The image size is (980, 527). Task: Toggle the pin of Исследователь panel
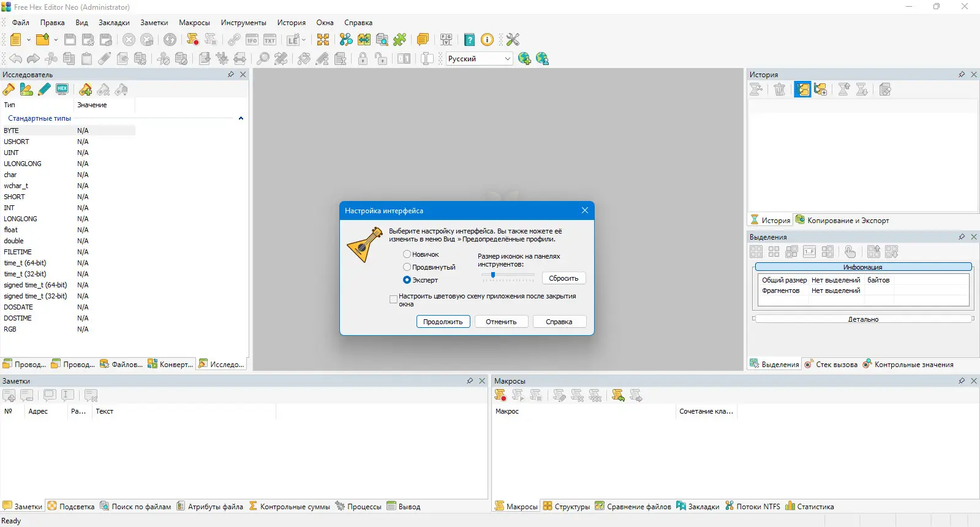231,74
